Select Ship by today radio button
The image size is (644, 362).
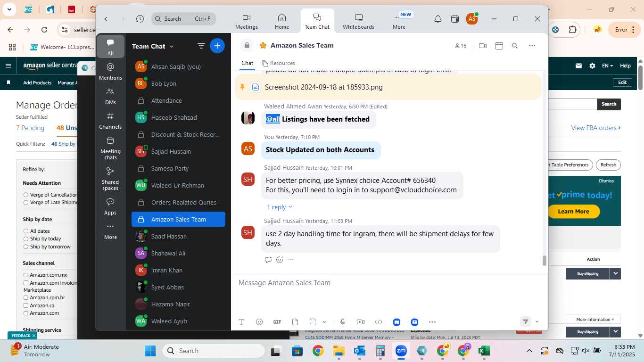click(26, 239)
